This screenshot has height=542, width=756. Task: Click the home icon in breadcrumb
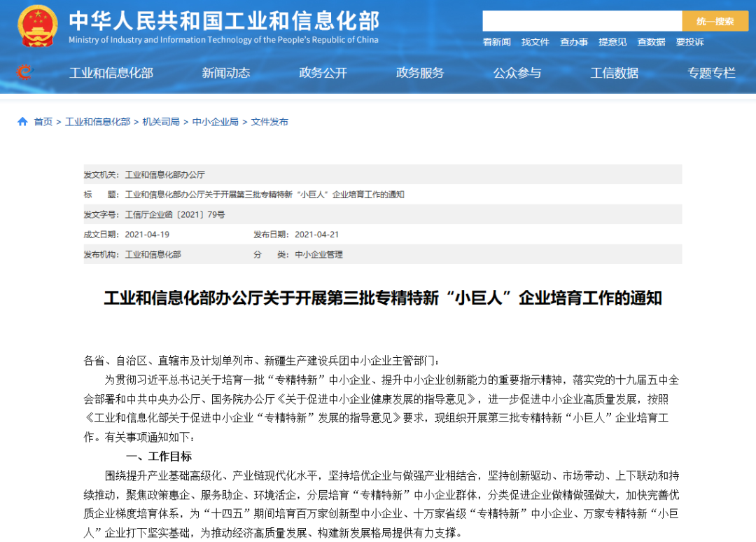tap(22, 122)
